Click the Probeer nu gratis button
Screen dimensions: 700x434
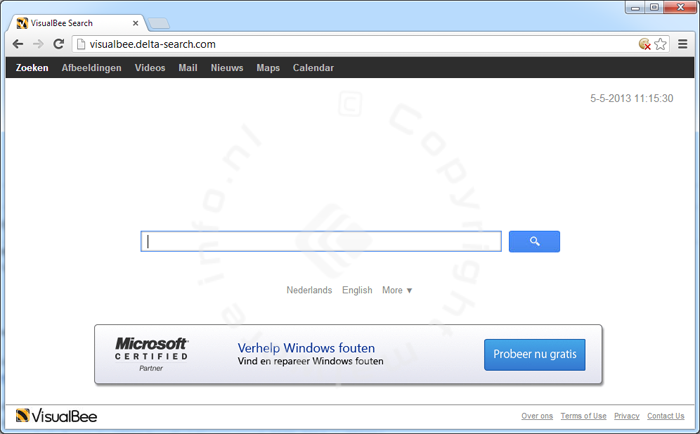[x=534, y=355]
